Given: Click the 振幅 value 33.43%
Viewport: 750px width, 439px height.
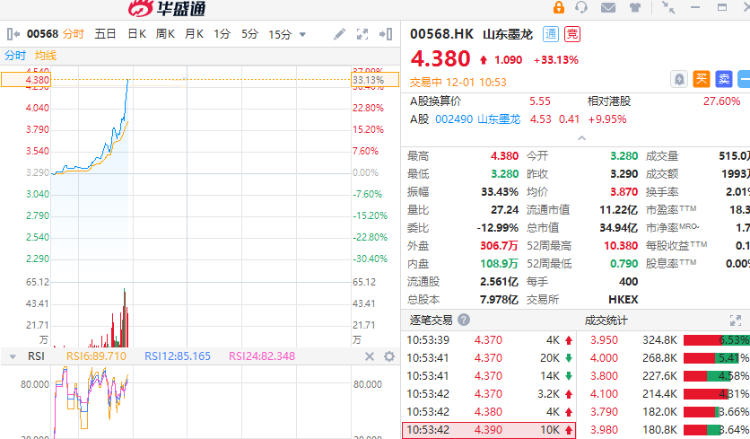Looking at the screenshot, I should (499, 192).
